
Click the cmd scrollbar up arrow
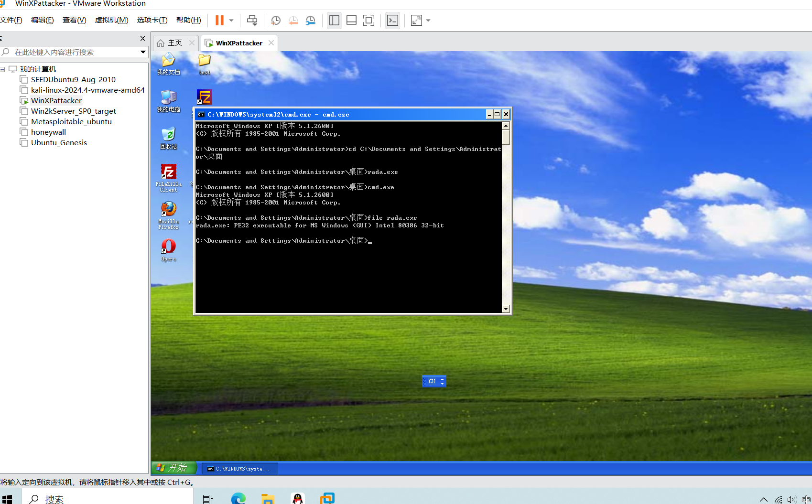[x=506, y=126]
